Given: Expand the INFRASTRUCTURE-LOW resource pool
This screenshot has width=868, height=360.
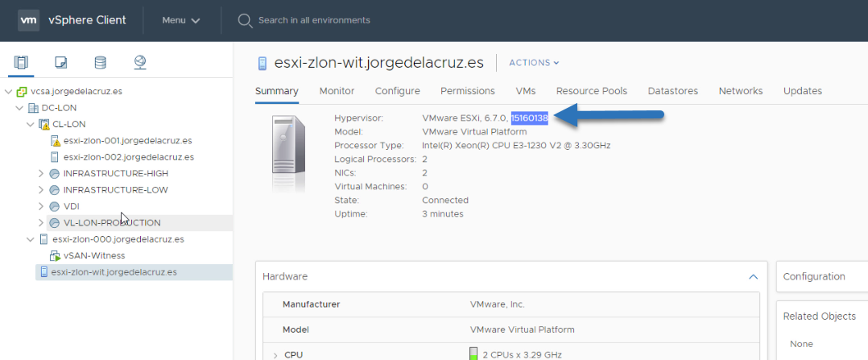Looking at the screenshot, I should [x=41, y=190].
